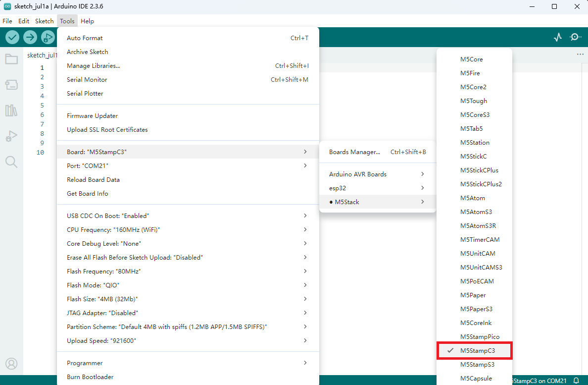Open the Boards Manager sidebar icon
The image size is (588, 385).
(x=11, y=85)
